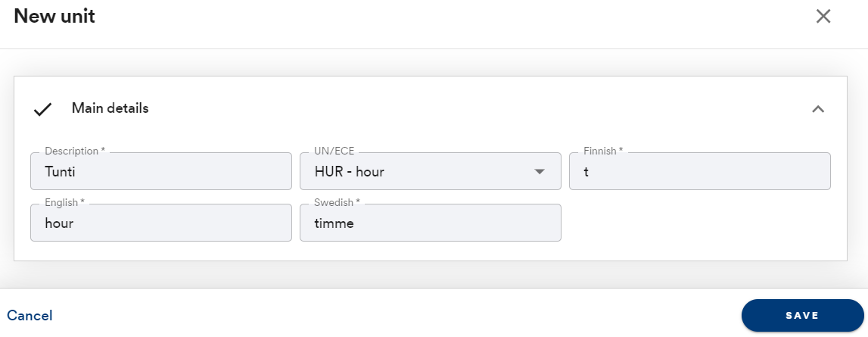Focus the Description field containing Tunti
Screen dimensions: 868x337
coord(161,171)
